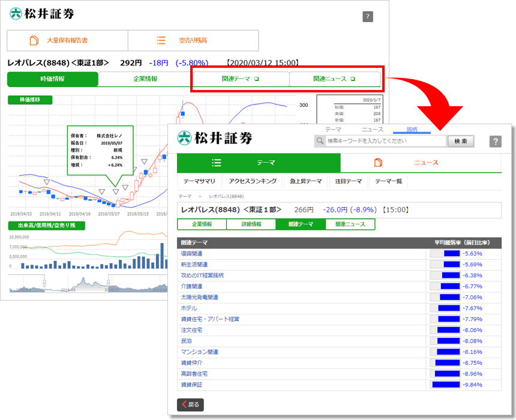The width and height of the screenshot is (516, 420).
Task: Open 民泊 theme link
Action: click(186, 341)
